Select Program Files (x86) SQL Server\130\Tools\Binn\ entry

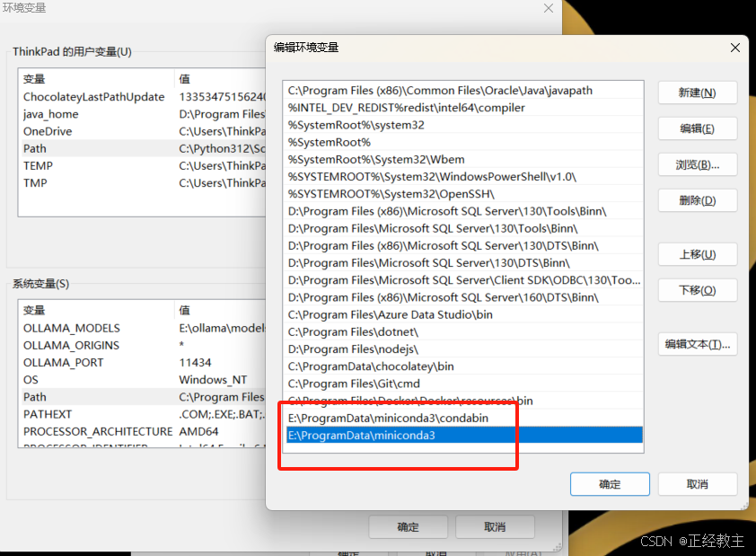pyautogui.click(x=464, y=211)
